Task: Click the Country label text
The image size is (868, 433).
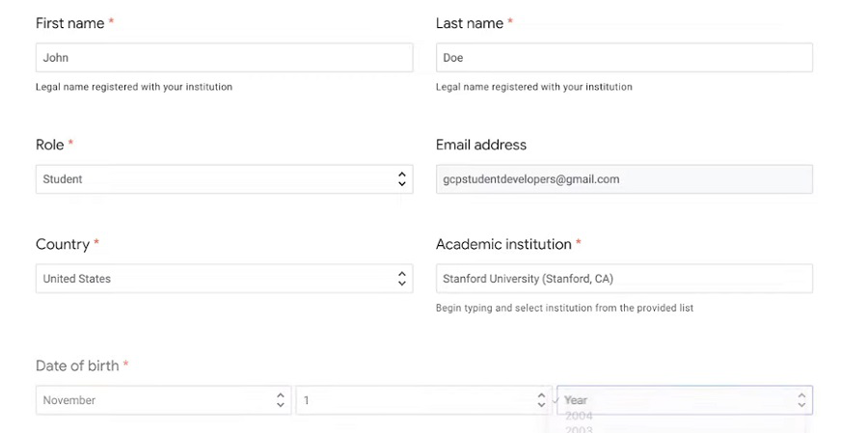Action: (63, 244)
